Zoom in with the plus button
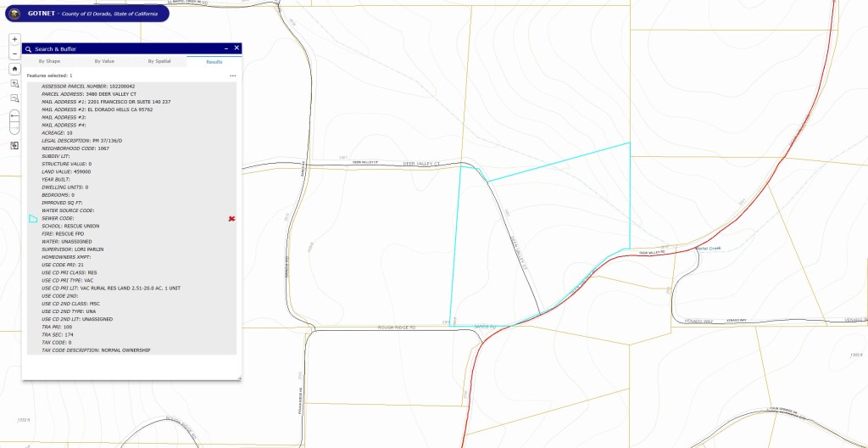 point(14,39)
